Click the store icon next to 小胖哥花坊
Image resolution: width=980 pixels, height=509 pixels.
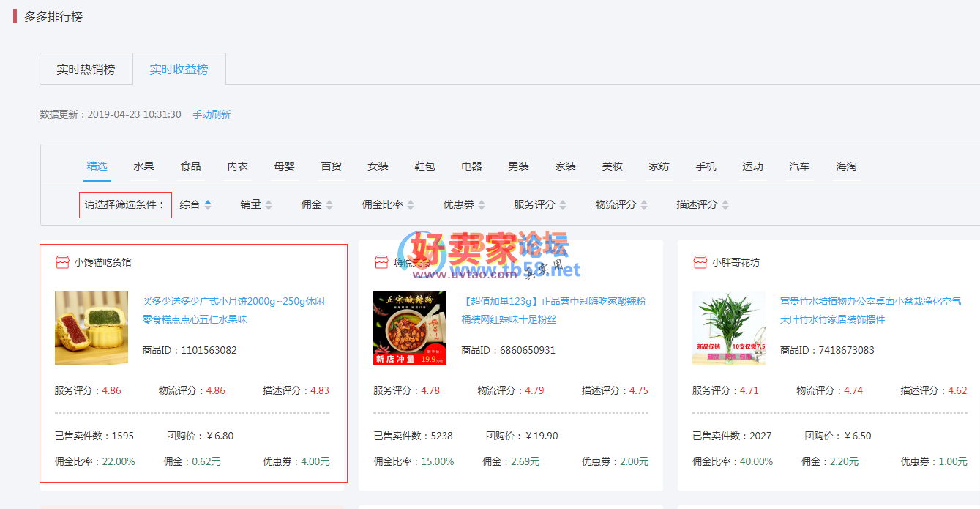(700, 262)
